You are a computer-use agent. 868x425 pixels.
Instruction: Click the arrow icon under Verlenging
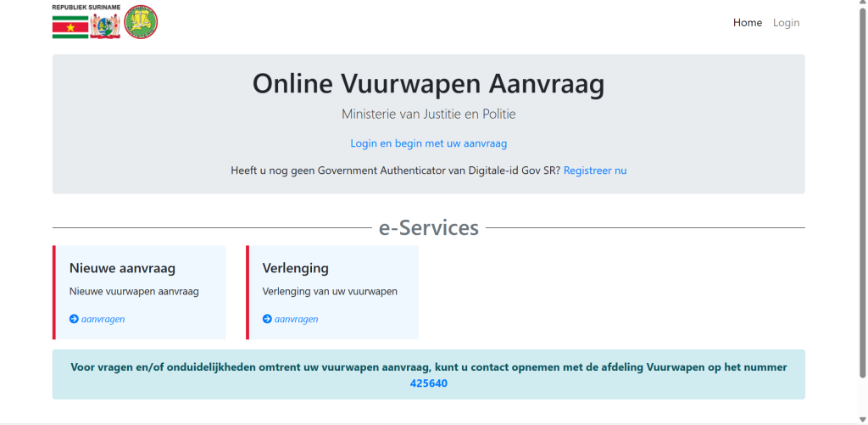(x=267, y=319)
